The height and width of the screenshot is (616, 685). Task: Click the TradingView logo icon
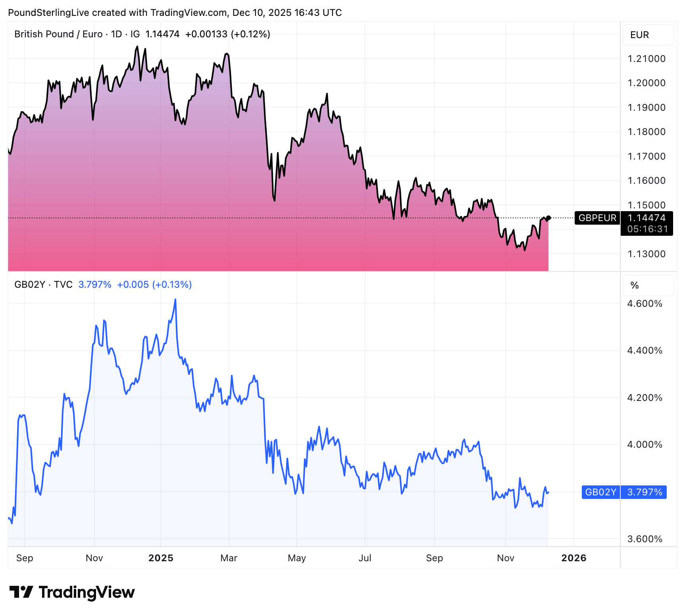pyautogui.click(x=21, y=592)
